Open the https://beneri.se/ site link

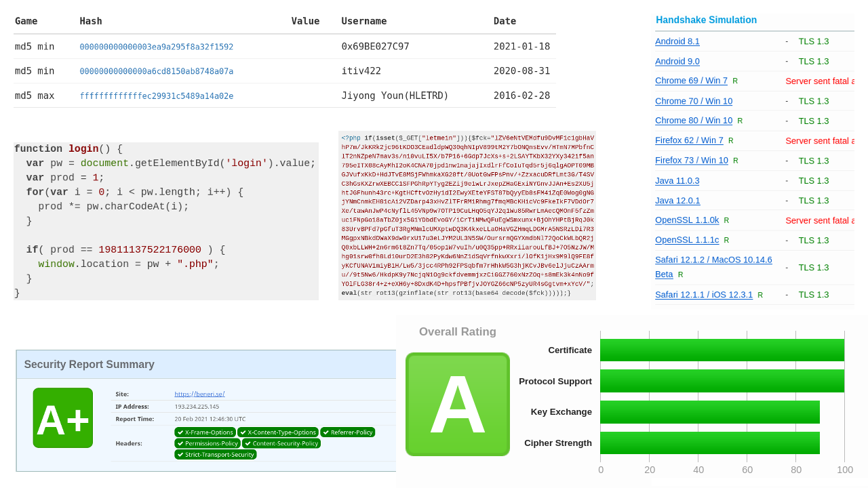pos(199,394)
